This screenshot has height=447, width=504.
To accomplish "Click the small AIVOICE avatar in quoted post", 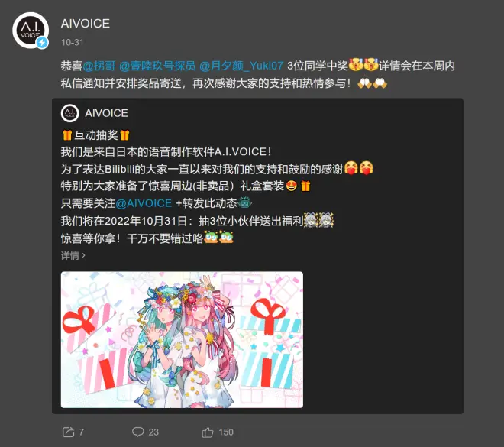I will tap(69, 113).
